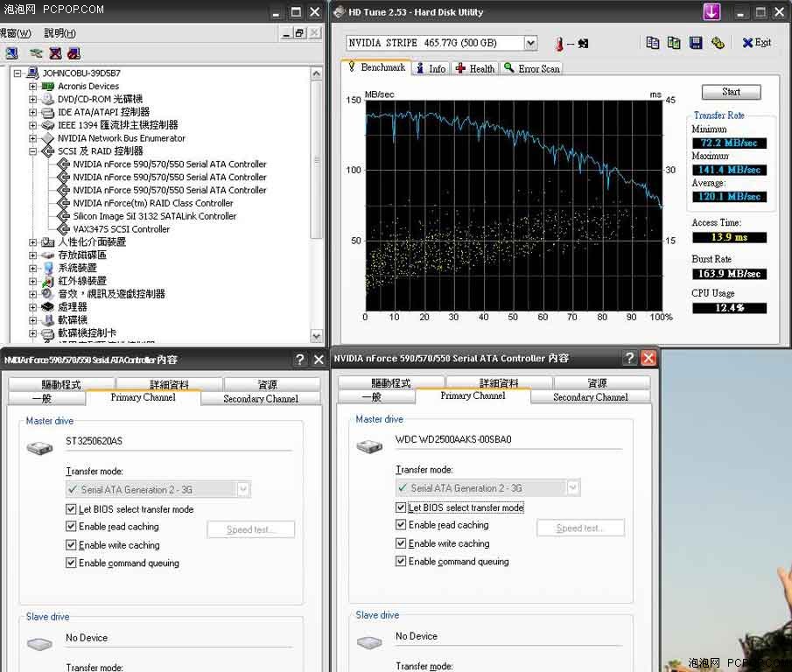Toggle Enable read caching in right dialog
The image size is (792, 672).
401,525
